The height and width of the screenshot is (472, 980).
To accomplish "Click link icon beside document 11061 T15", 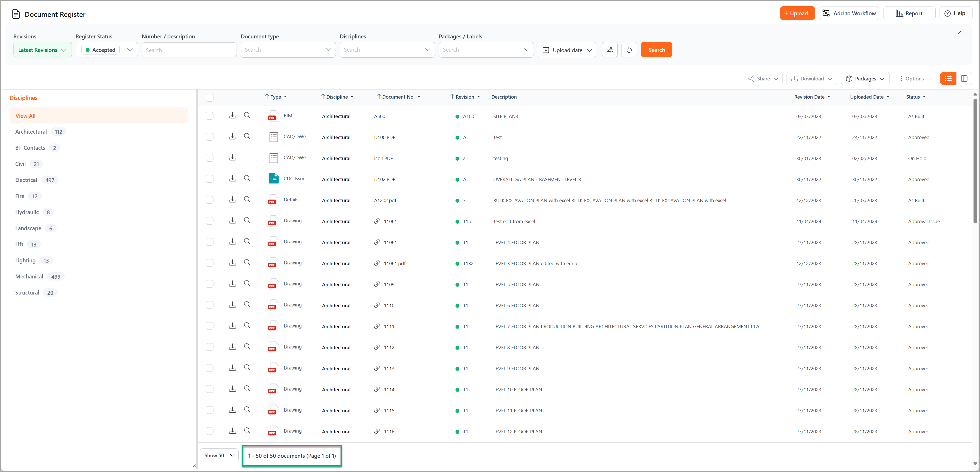I will (x=377, y=221).
